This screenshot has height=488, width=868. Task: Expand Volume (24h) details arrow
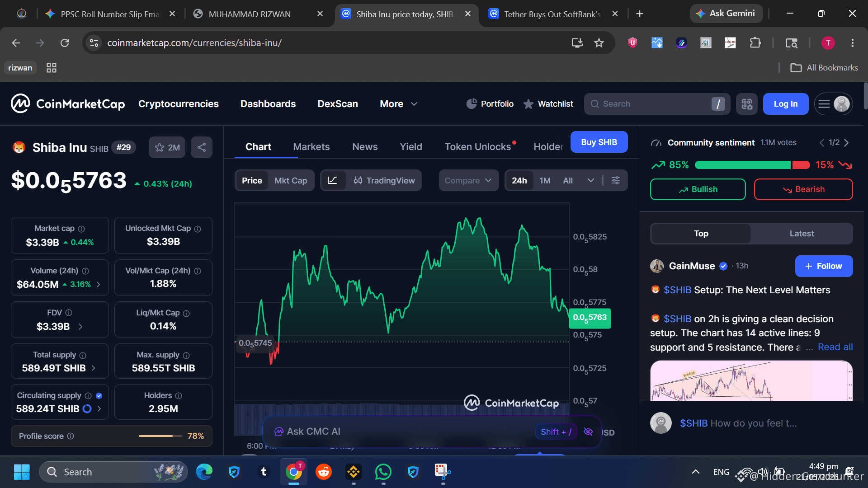click(99, 284)
